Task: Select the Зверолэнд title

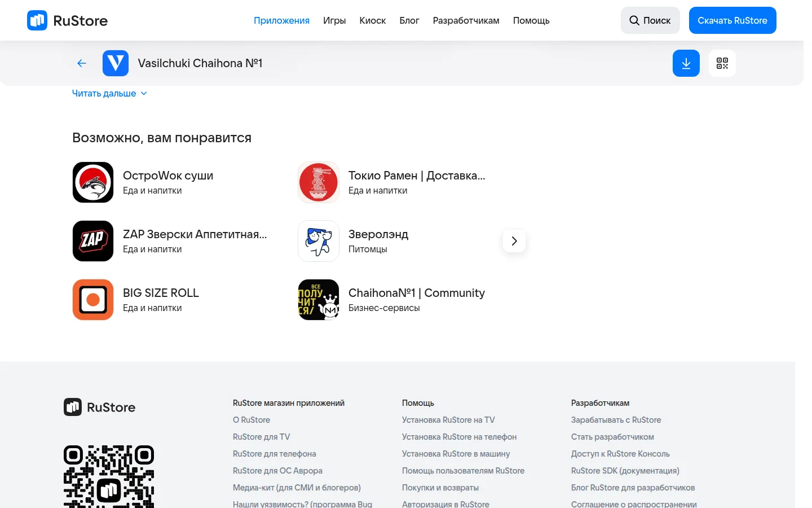Action: pyautogui.click(x=378, y=234)
